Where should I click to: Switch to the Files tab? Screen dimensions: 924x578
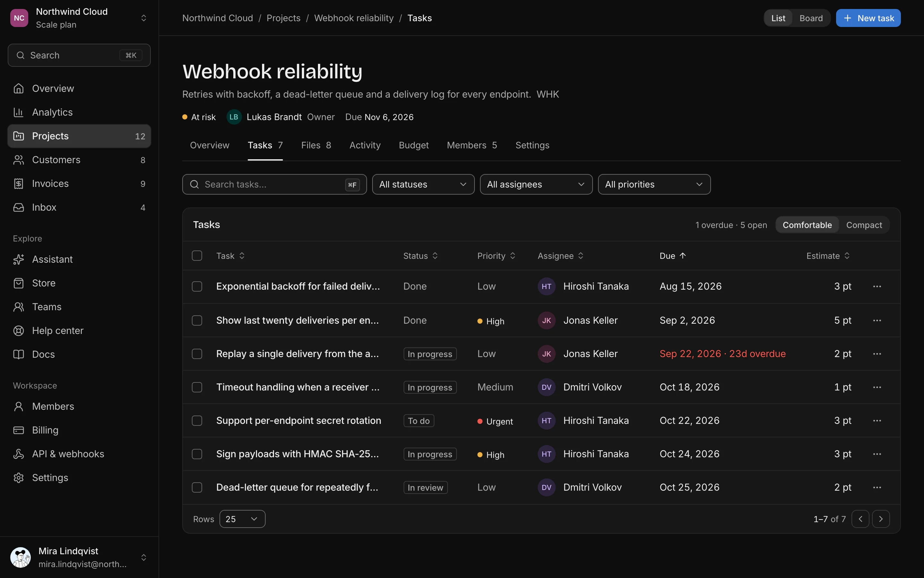click(316, 145)
